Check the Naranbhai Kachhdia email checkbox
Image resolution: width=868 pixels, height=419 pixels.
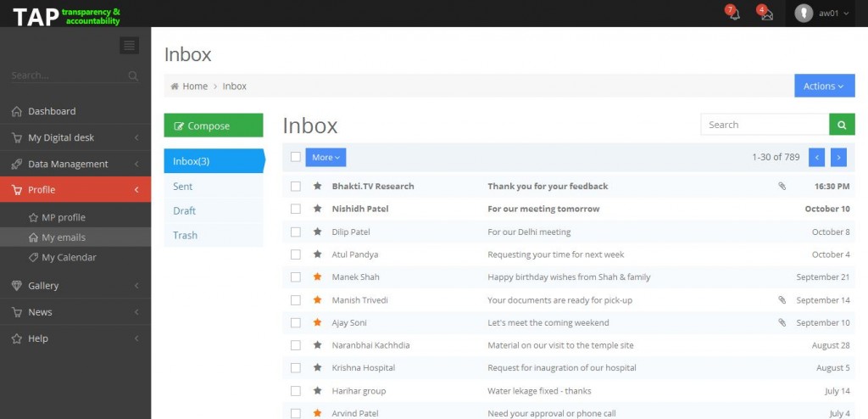pyautogui.click(x=296, y=345)
